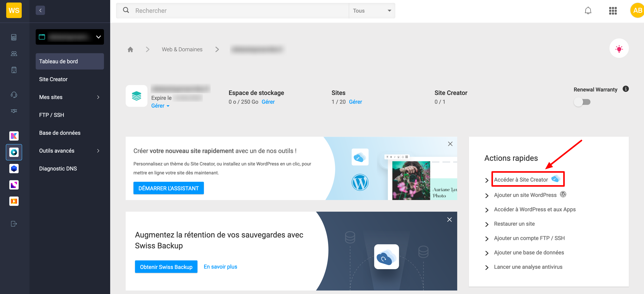
Task: Open the purple bracket app icon
Action: coord(14,185)
